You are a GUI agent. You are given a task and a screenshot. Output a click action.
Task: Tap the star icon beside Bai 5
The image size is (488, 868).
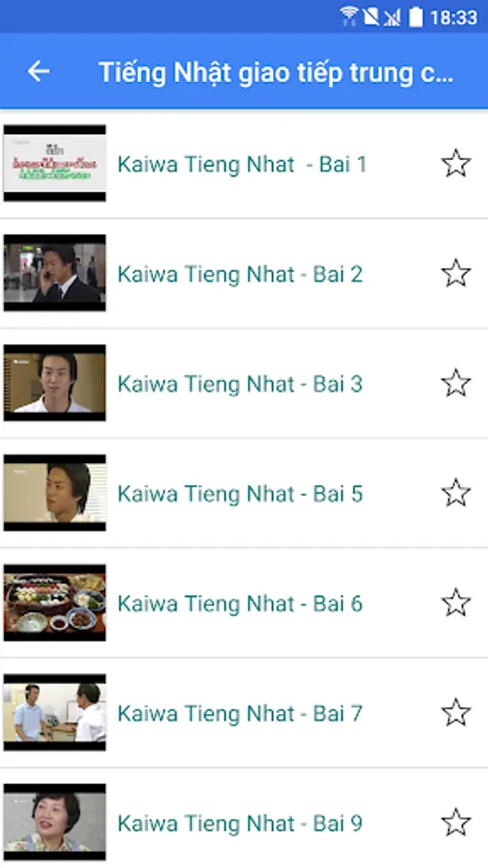456,493
